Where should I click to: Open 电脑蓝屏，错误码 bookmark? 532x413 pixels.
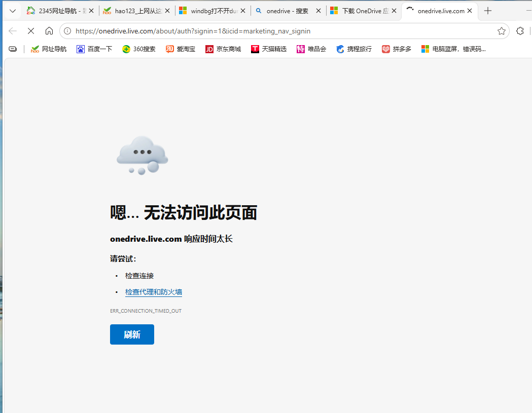(453, 49)
